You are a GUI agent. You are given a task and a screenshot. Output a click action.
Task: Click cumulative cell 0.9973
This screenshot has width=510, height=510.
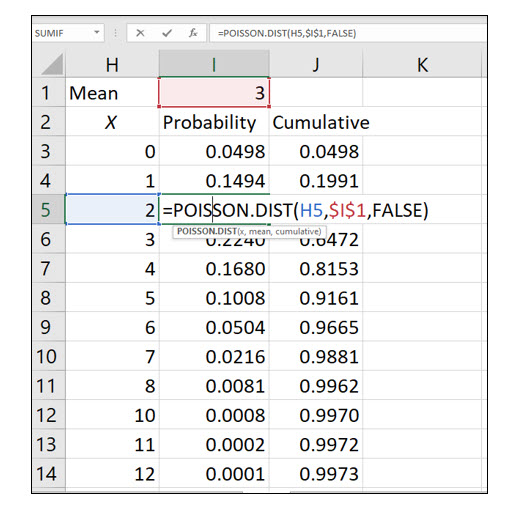(316, 473)
